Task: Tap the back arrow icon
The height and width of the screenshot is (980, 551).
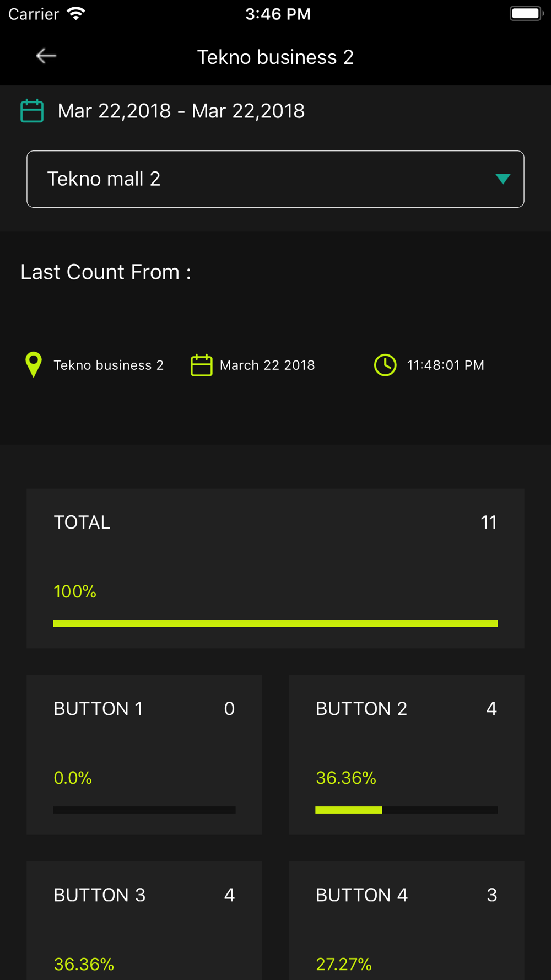Action: point(46,56)
